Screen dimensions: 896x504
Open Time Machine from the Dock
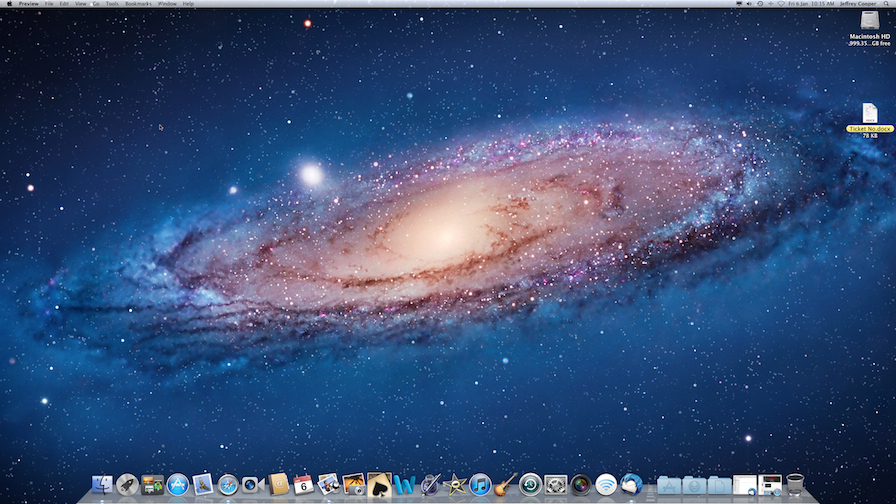[530, 485]
